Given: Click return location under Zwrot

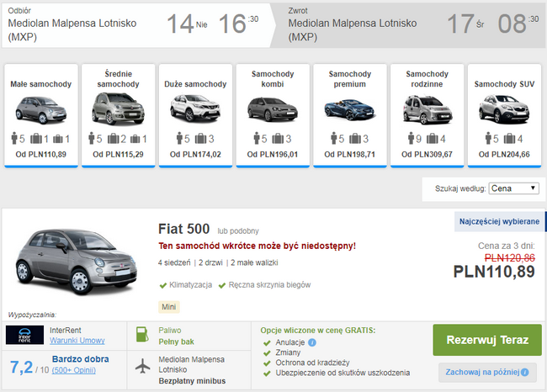Looking at the screenshot, I should 353,29.
